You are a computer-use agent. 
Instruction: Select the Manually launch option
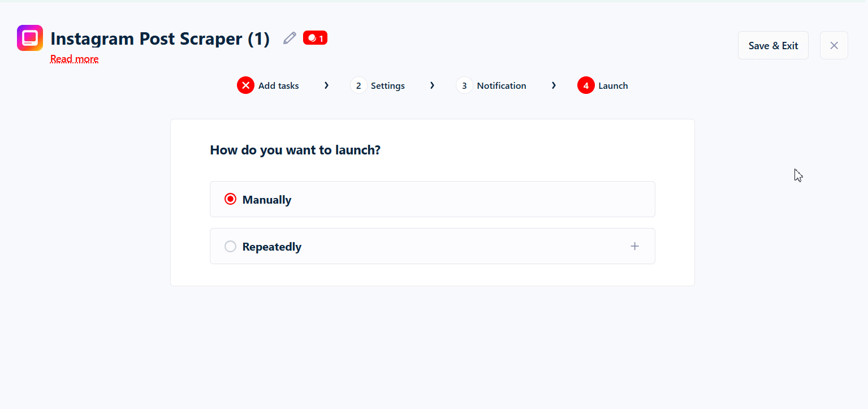point(230,199)
